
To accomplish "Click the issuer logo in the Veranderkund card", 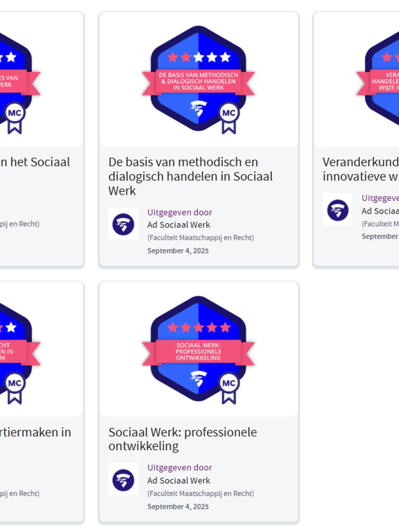I will [x=338, y=210].
